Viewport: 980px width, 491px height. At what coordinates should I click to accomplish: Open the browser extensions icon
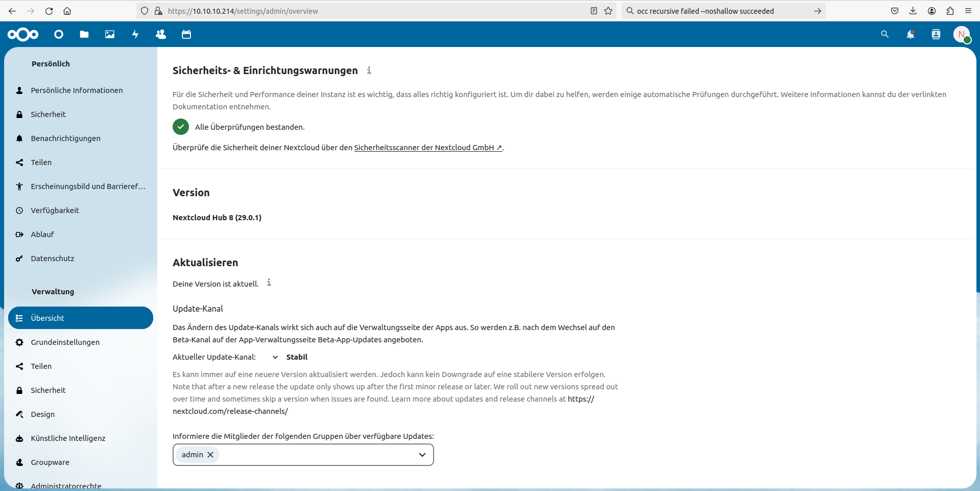coord(950,11)
